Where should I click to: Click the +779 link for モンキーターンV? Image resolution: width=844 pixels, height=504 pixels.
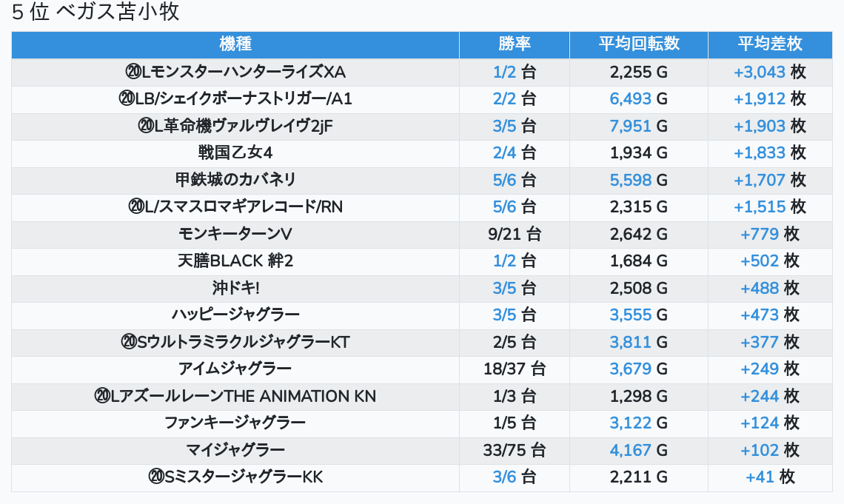point(759,235)
